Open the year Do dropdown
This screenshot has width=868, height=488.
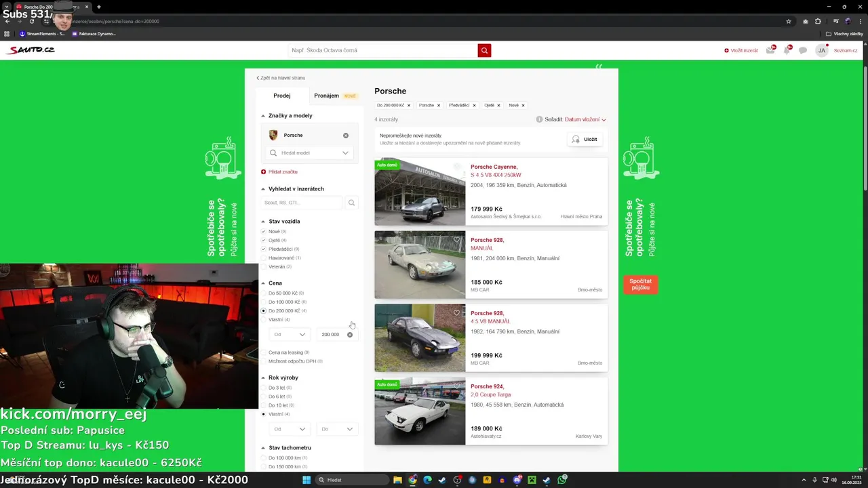click(x=337, y=429)
